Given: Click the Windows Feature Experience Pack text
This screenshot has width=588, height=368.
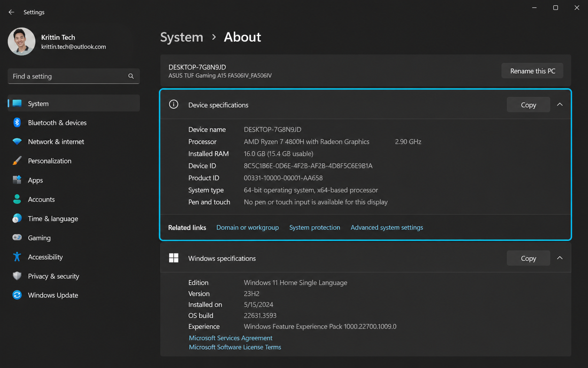Looking at the screenshot, I should click(320, 326).
